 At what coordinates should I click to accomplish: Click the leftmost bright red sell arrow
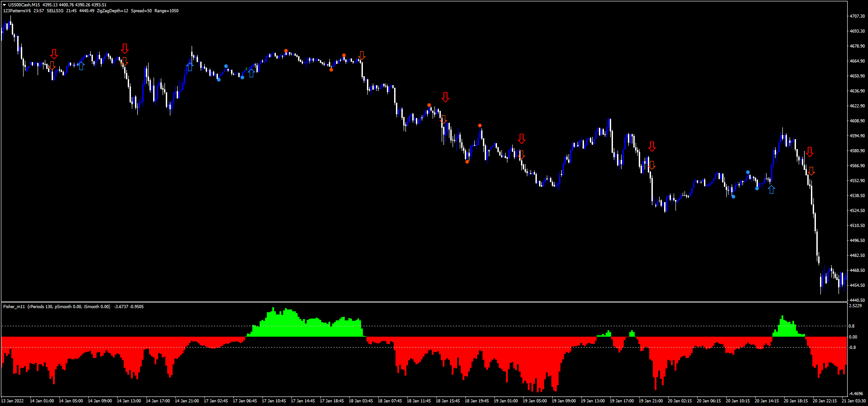point(54,54)
